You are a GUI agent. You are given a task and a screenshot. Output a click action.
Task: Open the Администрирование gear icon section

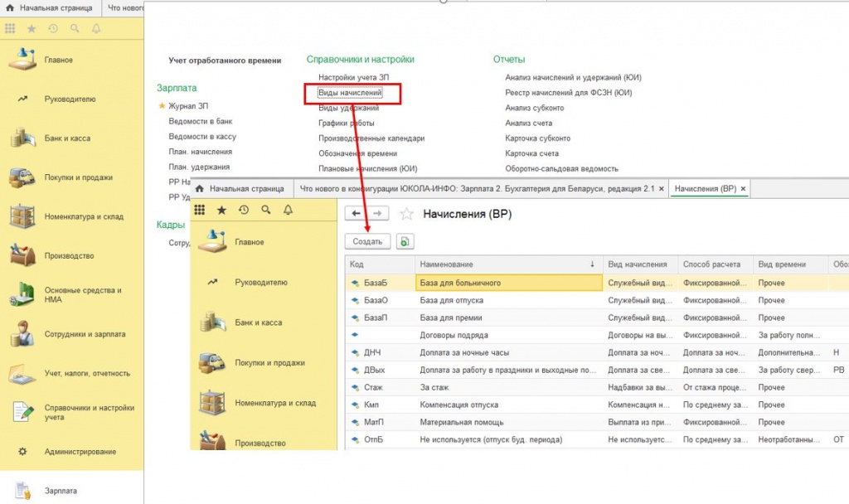click(x=22, y=452)
